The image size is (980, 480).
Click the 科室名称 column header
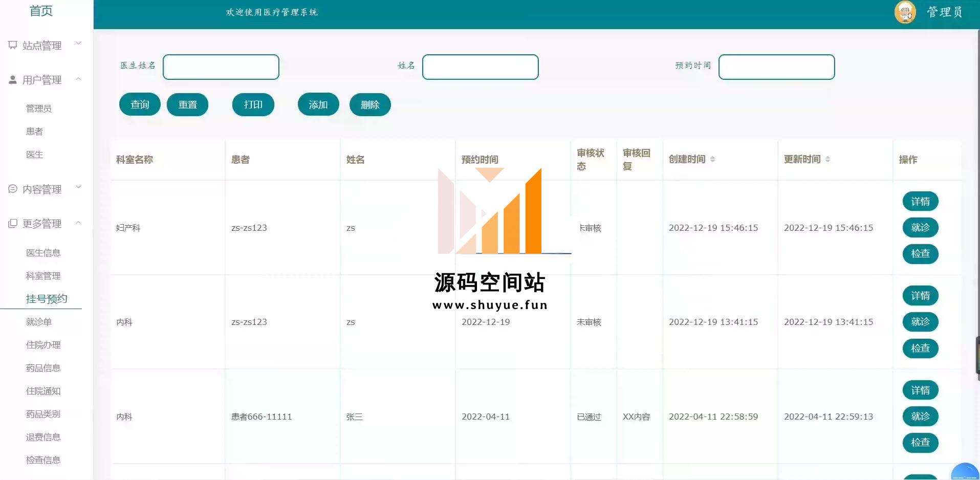(135, 160)
